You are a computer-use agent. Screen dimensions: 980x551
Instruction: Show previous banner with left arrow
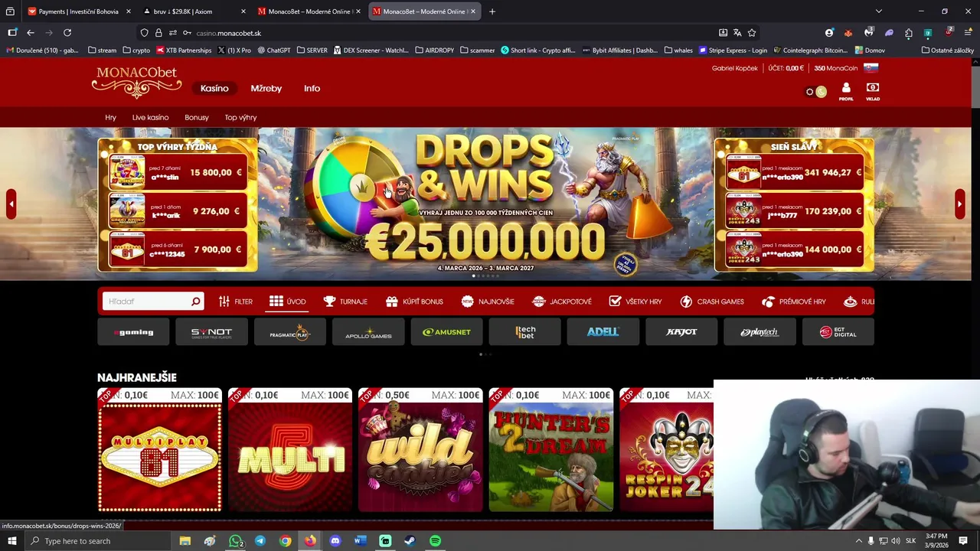[11, 204]
